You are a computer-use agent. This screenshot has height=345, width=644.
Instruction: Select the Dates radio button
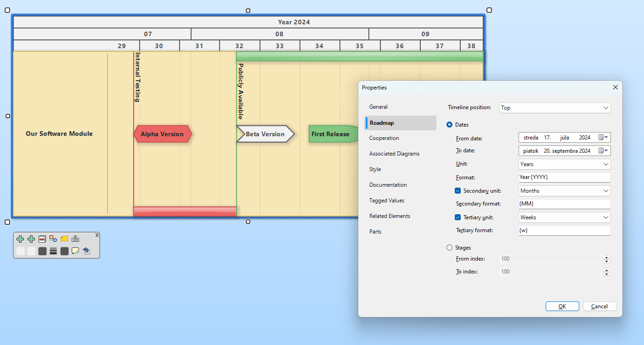449,125
